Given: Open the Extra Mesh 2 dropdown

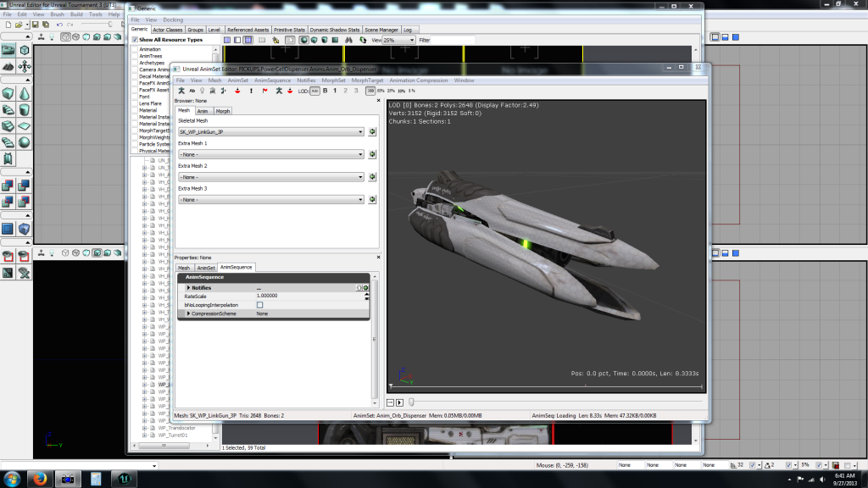Looking at the screenshot, I should click(270, 177).
